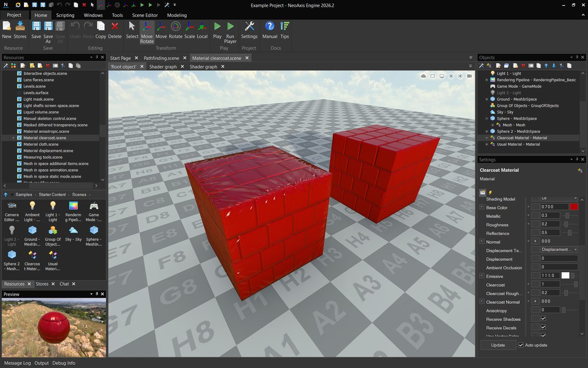Open the Start Page tab
588x368 pixels.
[x=121, y=58]
